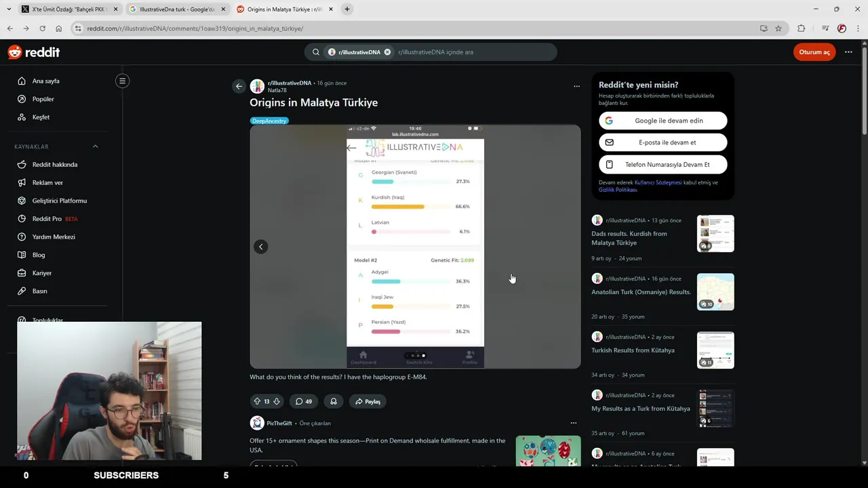
Task: Bookmark this page with star icon
Action: pyautogui.click(x=778, y=28)
